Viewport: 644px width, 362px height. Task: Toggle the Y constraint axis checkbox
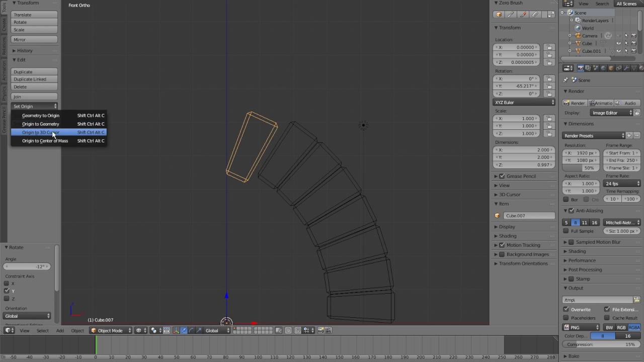(7, 291)
